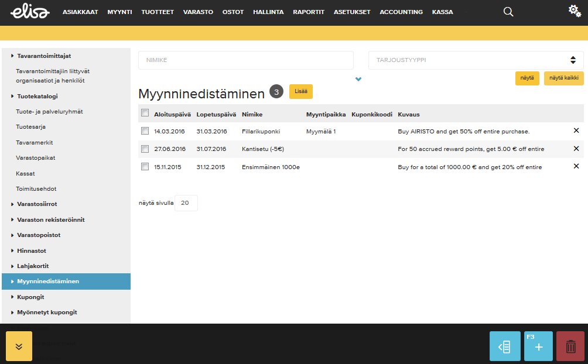Sort by Myyntipaikka column header
Screen dimensions: 588x364
tap(326, 114)
